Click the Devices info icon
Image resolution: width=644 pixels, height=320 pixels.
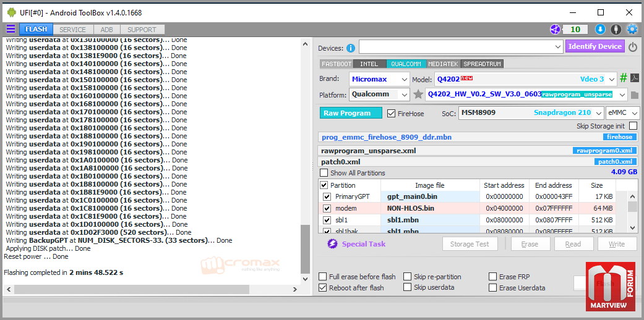coord(350,48)
